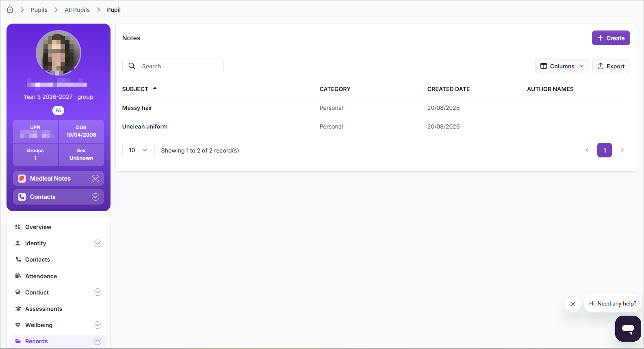Click the Overview grid icon
644x349 pixels.
coord(18,227)
